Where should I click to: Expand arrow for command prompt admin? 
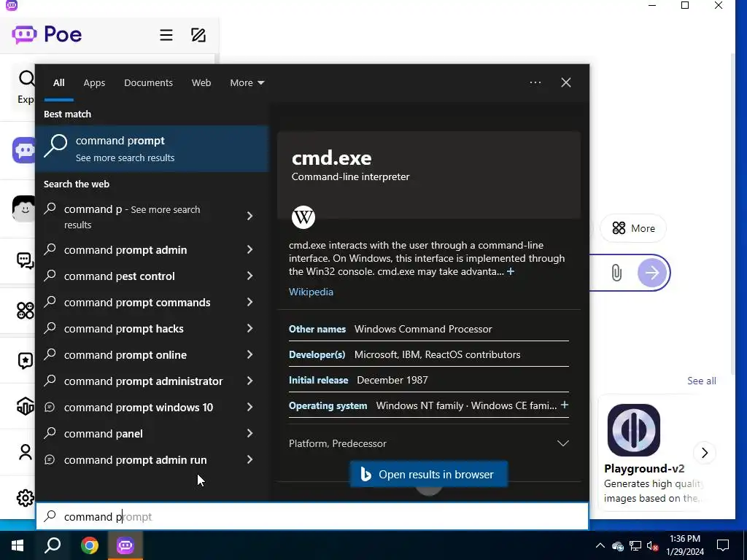(249, 249)
